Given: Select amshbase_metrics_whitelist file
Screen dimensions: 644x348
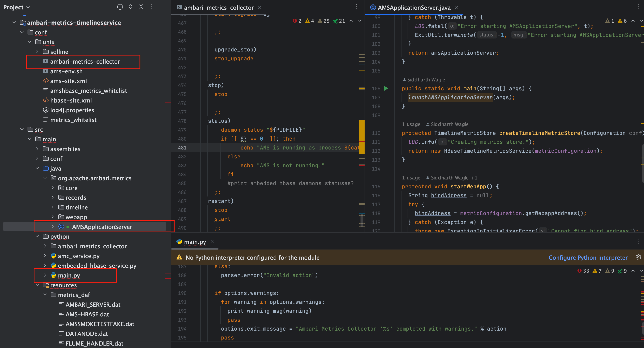Looking at the screenshot, I should coord(88,91).
